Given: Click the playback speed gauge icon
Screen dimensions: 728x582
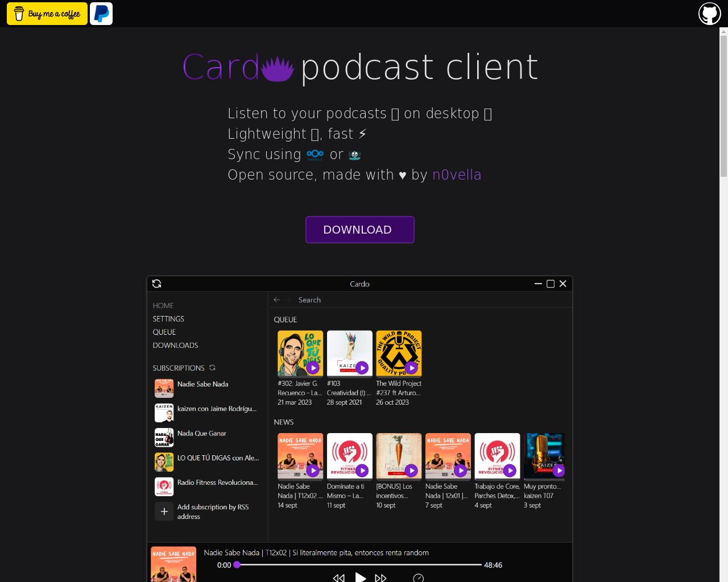Looking at the screenshot, I should click(419, 578).
